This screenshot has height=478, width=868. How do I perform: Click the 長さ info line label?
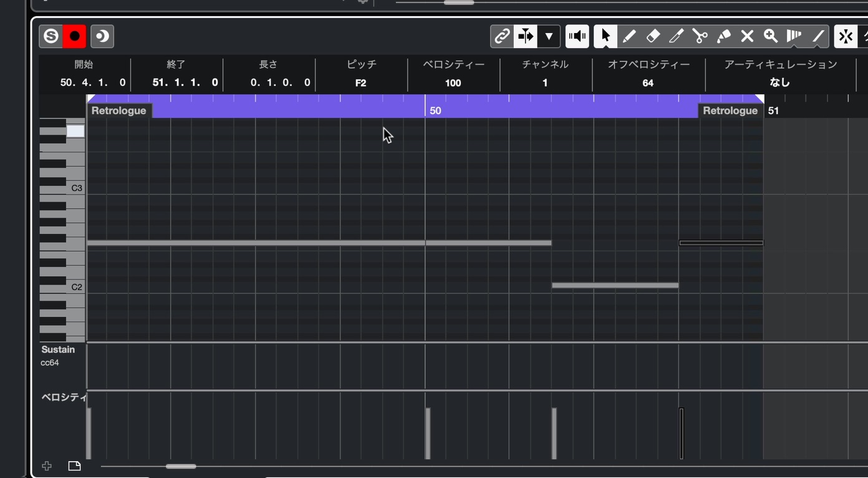click(x=268, y=64)
